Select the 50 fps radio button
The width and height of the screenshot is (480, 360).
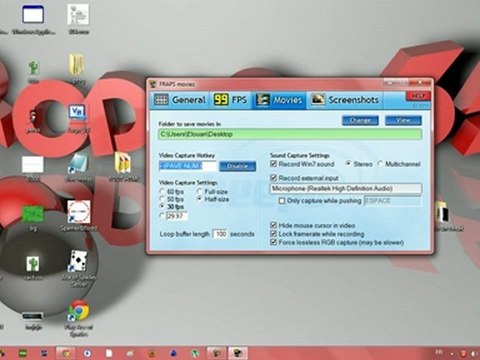(x=162, y=199)
